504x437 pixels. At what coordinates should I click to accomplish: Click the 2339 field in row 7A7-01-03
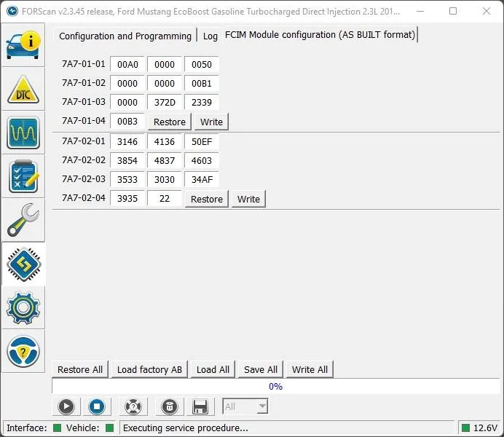[202, 102]
